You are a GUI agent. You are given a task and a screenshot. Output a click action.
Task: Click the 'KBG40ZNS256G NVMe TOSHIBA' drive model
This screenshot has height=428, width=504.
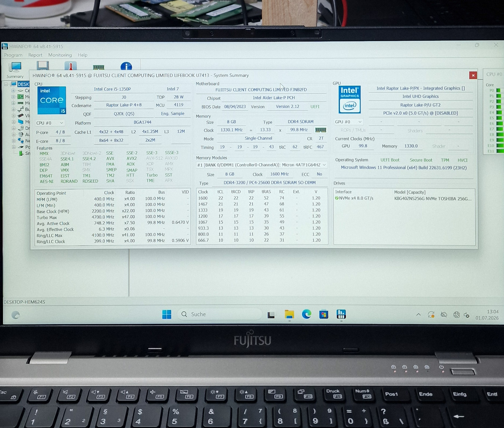(x=433, y=199)
